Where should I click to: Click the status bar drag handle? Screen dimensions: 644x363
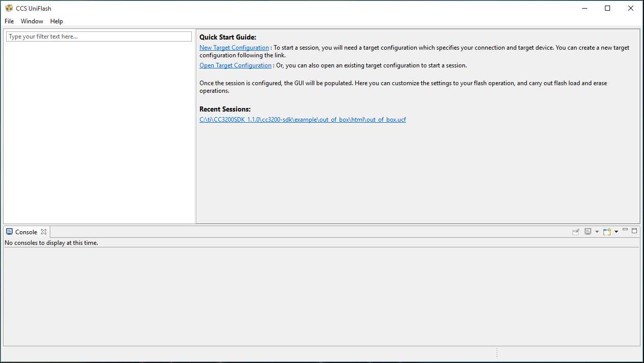point(497,352)
